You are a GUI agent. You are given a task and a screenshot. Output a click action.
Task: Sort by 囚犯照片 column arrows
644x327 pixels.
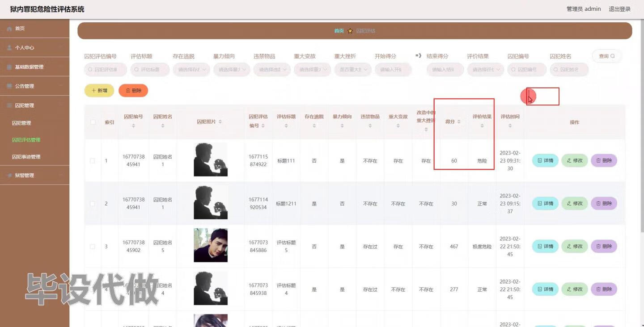[x=220, y=122]
